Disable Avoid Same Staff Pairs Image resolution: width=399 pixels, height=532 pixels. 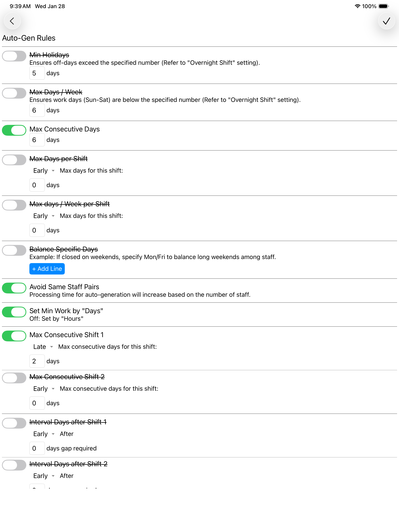[x=14, y=288]
